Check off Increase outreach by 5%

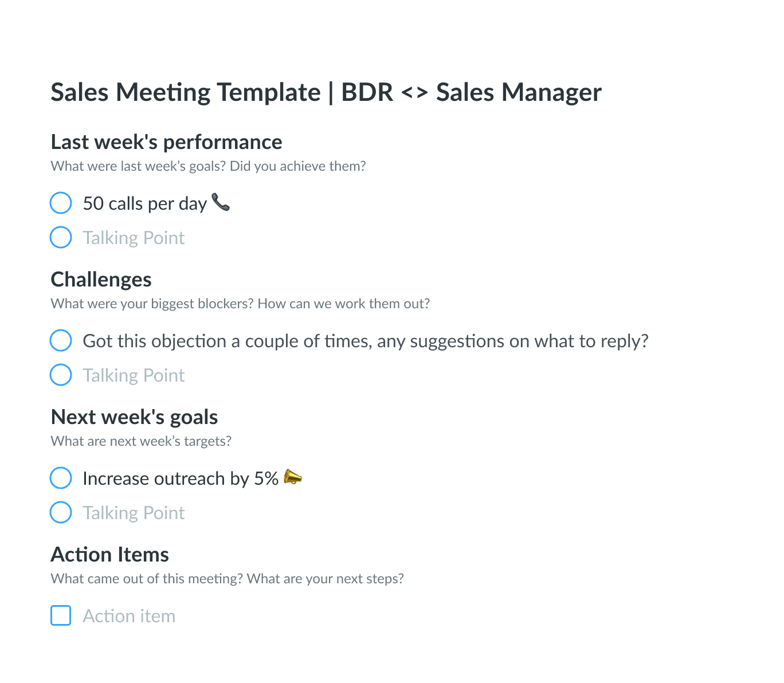point(61,478)
